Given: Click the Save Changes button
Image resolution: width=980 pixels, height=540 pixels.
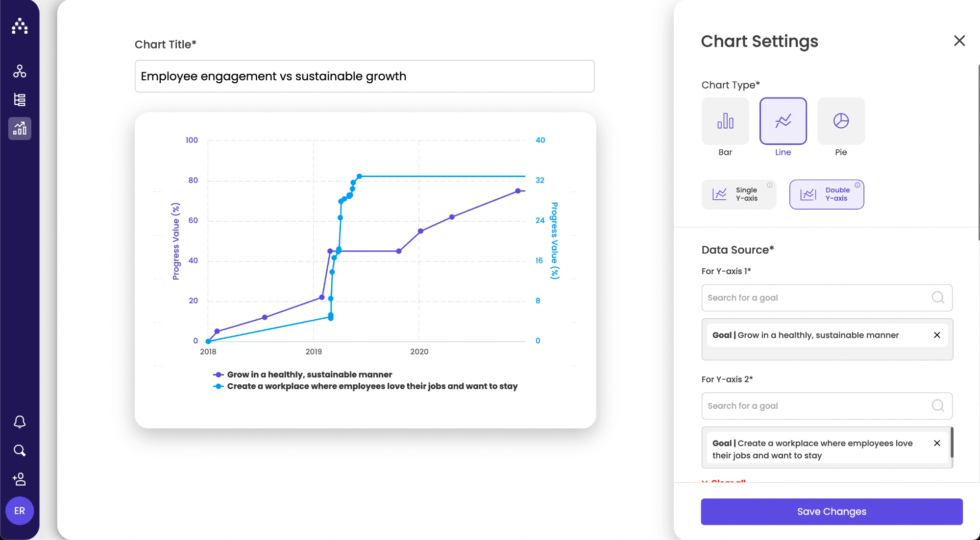Looking at the screenshot, I should tap(832, 512).
